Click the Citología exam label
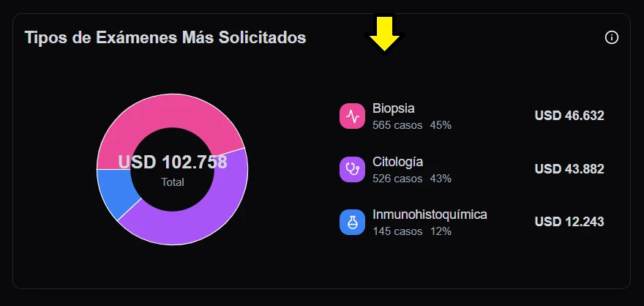Screen dimensions: 644x306 (x=397, y=161)
